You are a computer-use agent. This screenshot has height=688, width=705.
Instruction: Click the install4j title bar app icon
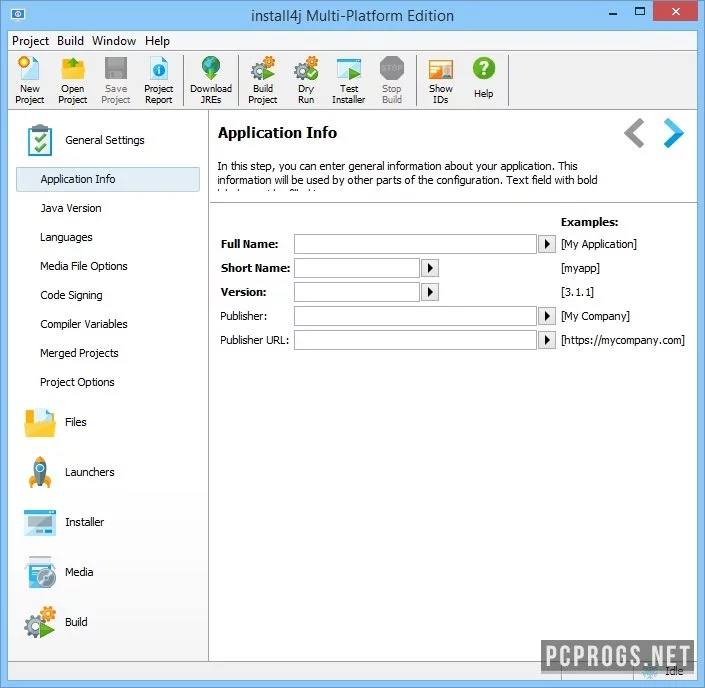click(x=18, y=15)
